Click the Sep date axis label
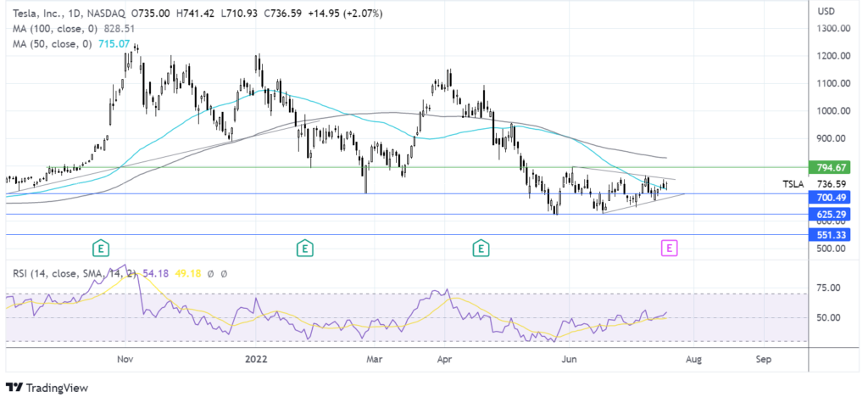This screenshot has width=868, height=403. 764,359
